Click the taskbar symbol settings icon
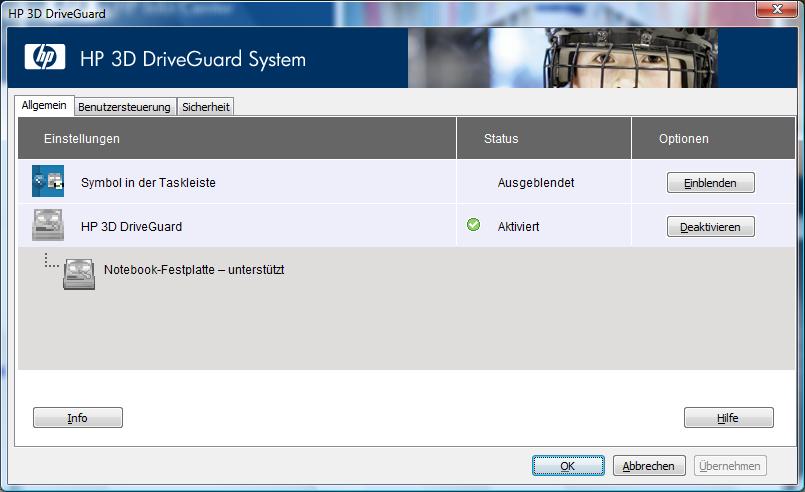The image size is (805, 492). point(48,181)
